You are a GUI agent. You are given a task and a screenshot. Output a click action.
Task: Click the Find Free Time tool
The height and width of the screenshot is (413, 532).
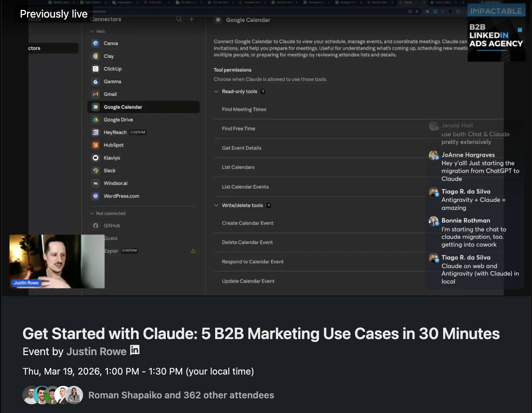[x=239, y=129]
